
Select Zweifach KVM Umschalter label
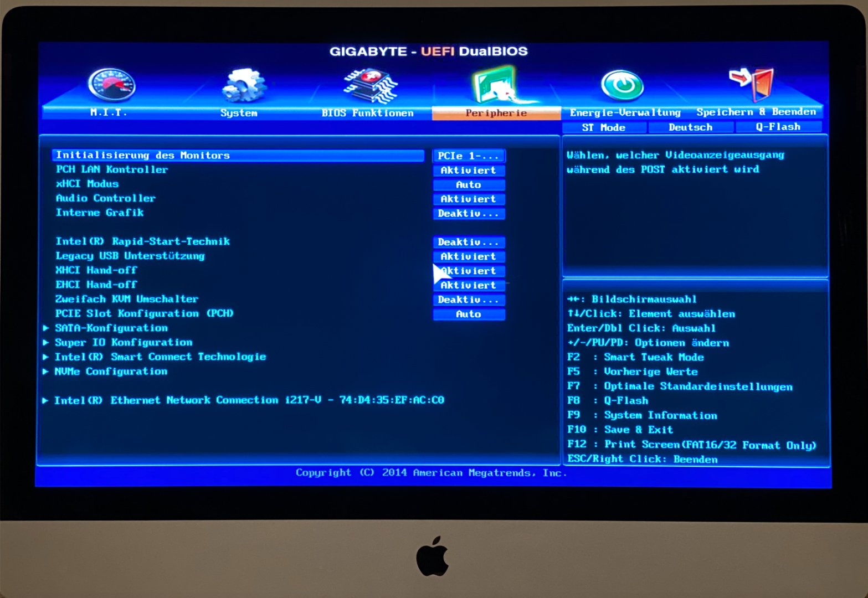pos(127,299)
